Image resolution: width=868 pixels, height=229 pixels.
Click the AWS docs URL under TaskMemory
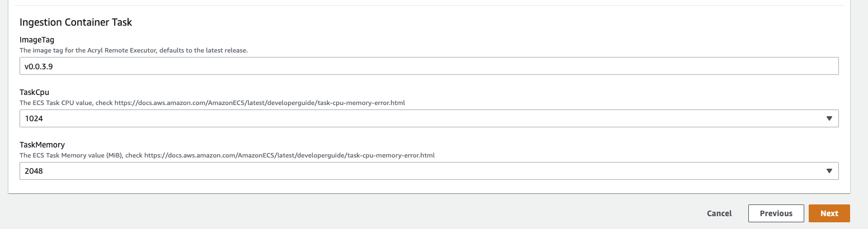point(289,155)
